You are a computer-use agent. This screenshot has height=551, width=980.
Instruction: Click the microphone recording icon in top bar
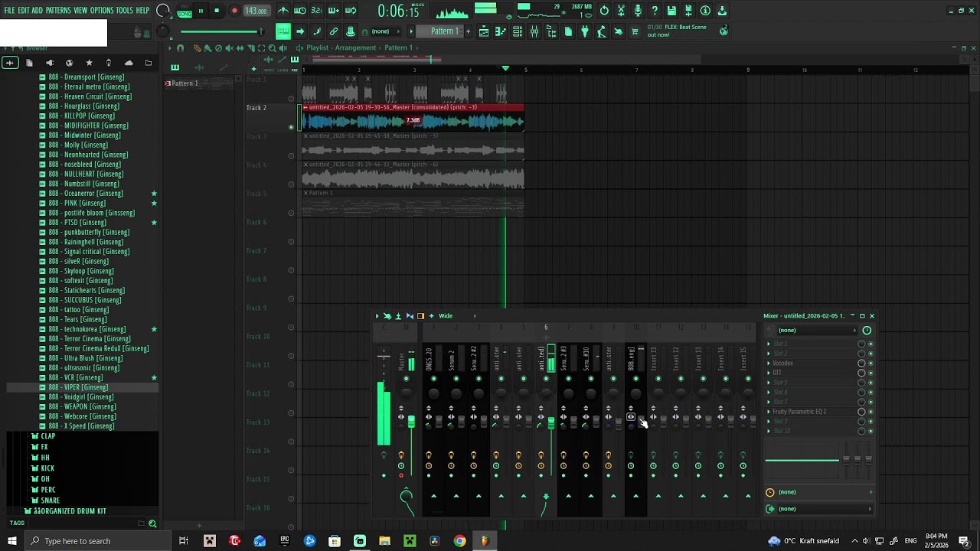click(638, 11)
